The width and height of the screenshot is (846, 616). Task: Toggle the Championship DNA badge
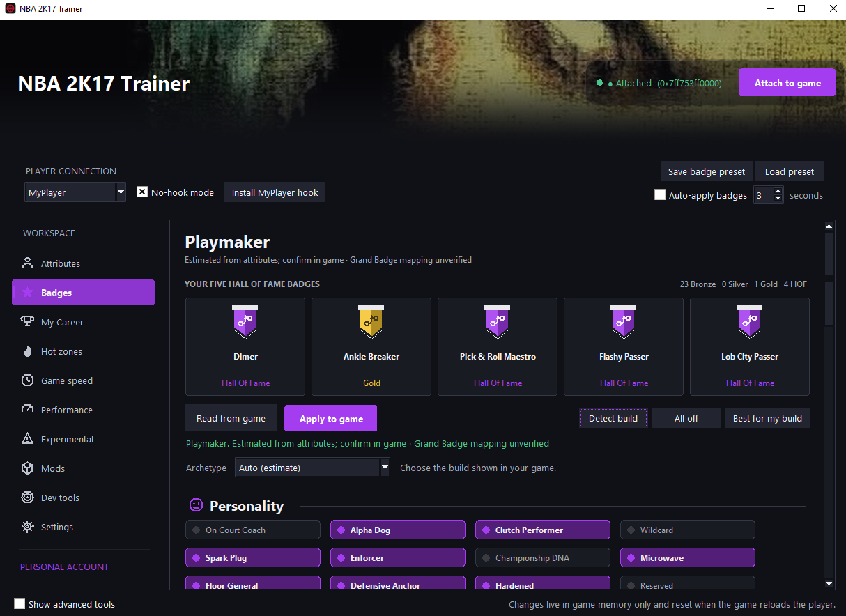pos(543,557)
